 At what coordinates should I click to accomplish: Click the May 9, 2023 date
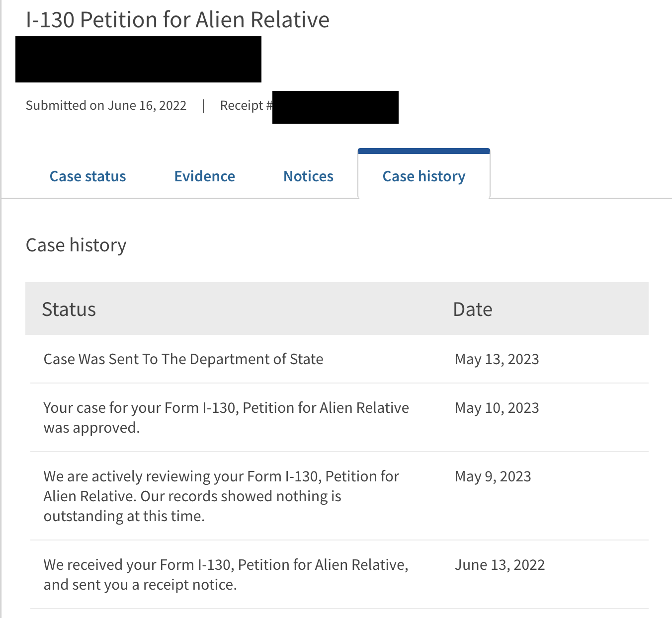point(493,476)
